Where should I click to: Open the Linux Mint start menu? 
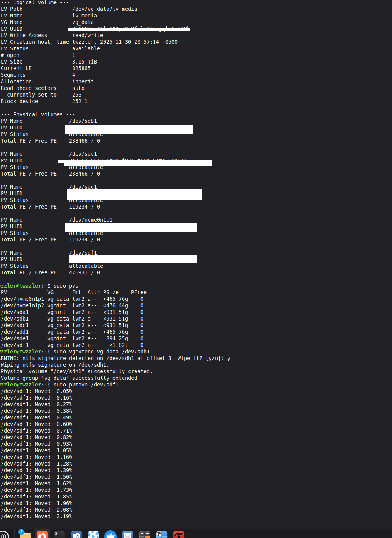pyautogui.click(x=3, y=535)
